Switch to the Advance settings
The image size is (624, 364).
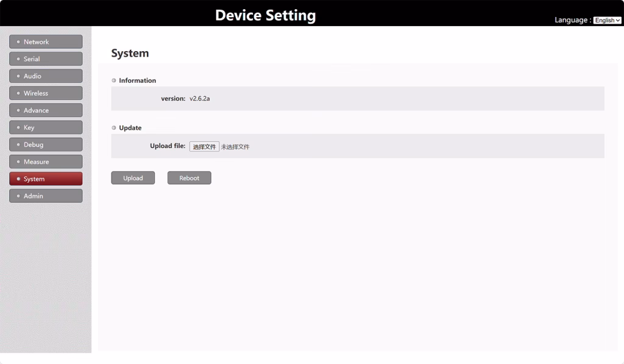pyautogui.click(x=46, y=110)
